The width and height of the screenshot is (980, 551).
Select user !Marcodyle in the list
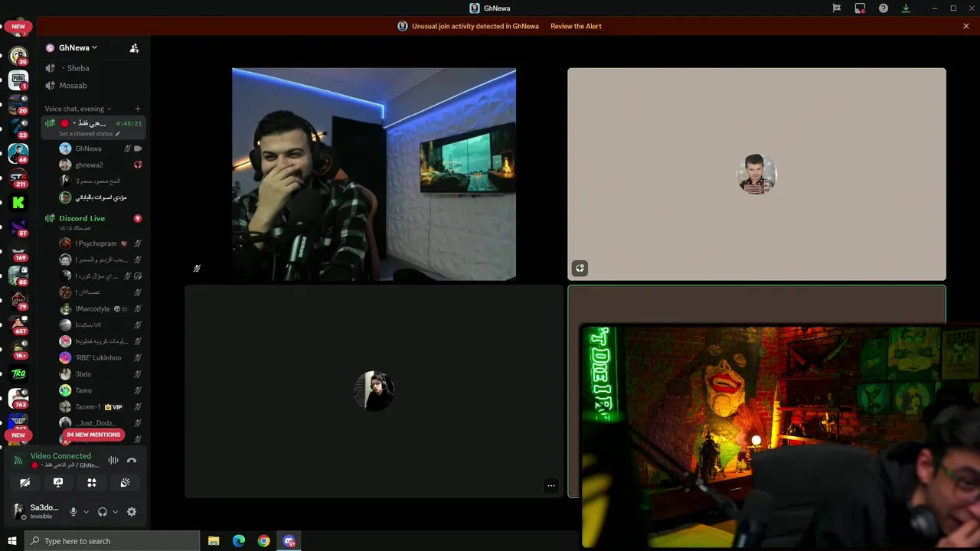(x=93, y=309)
